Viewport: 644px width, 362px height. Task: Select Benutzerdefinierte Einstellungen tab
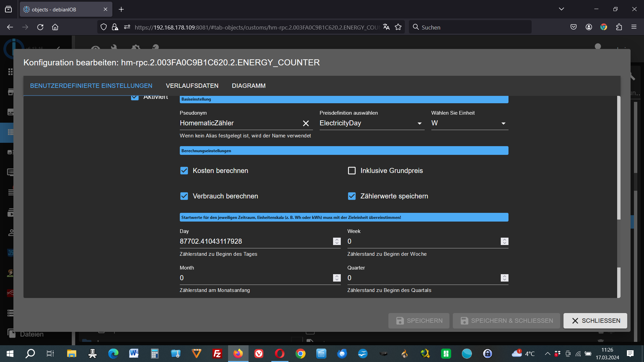point(91,86)
